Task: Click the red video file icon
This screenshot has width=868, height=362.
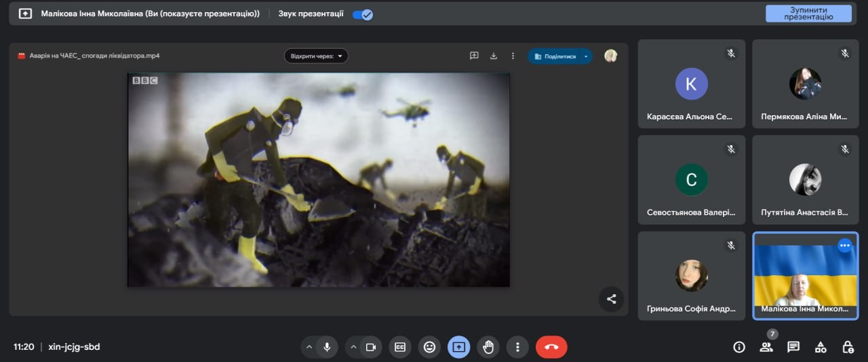Action: tap(21, 56)
